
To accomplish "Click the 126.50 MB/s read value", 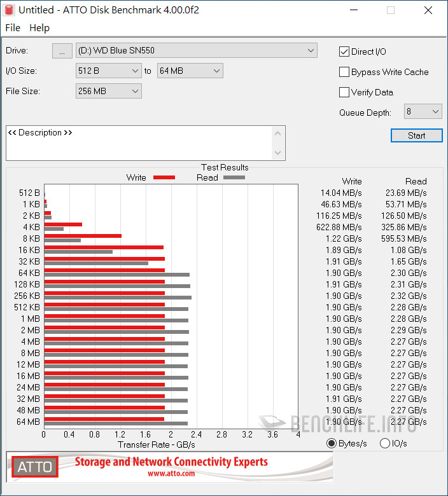I will click(403, 216).
